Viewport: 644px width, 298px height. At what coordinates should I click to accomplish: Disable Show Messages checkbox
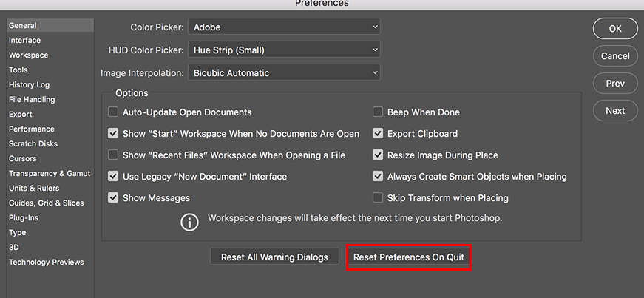tap(113, 198)
